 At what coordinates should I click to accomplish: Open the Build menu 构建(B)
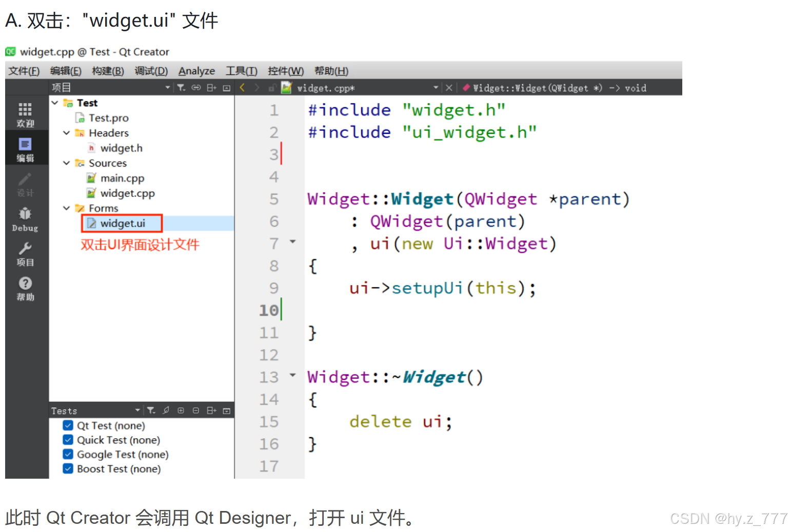pos(108,71)
